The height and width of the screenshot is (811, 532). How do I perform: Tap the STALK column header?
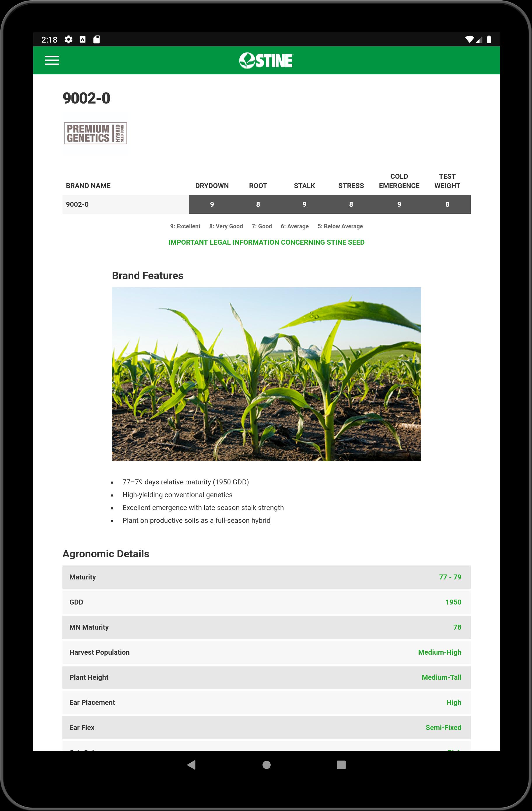coord(304,186)
